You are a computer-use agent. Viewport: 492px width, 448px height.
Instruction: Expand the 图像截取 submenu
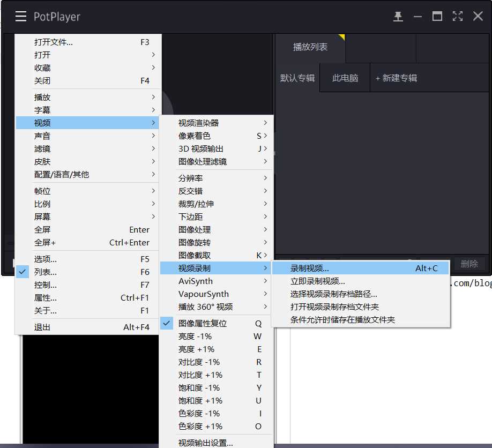(x=216, y=256)
